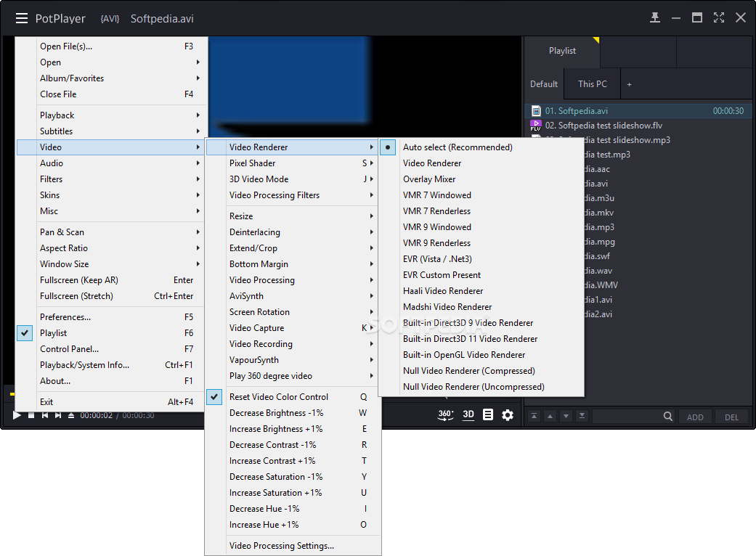The image size is (756, 556).
Task: Toggle the playlist panel icon
Action: pyautogui.click(x=488, y=415)
